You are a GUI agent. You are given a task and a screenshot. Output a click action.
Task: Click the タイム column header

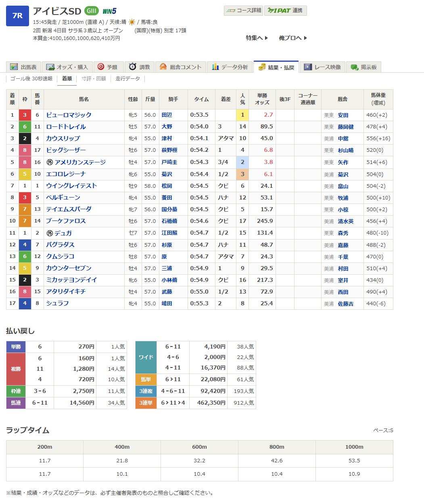[x=201, y=99]
